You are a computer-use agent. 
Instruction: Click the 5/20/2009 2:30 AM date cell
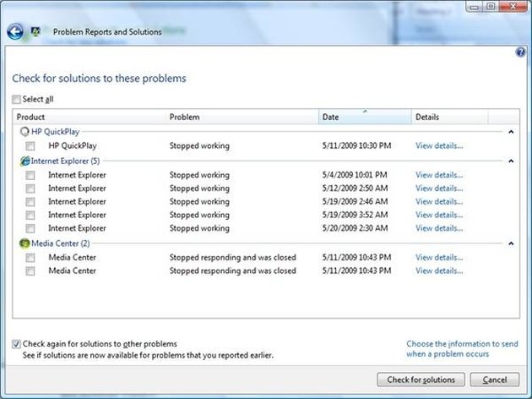pos(355,228)
